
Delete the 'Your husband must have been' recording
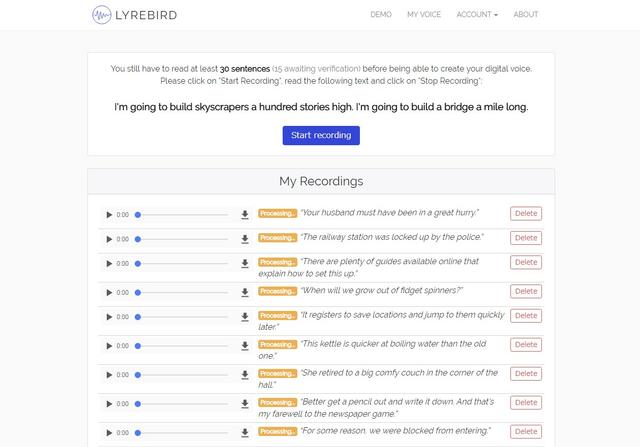(x=526, y=213)
